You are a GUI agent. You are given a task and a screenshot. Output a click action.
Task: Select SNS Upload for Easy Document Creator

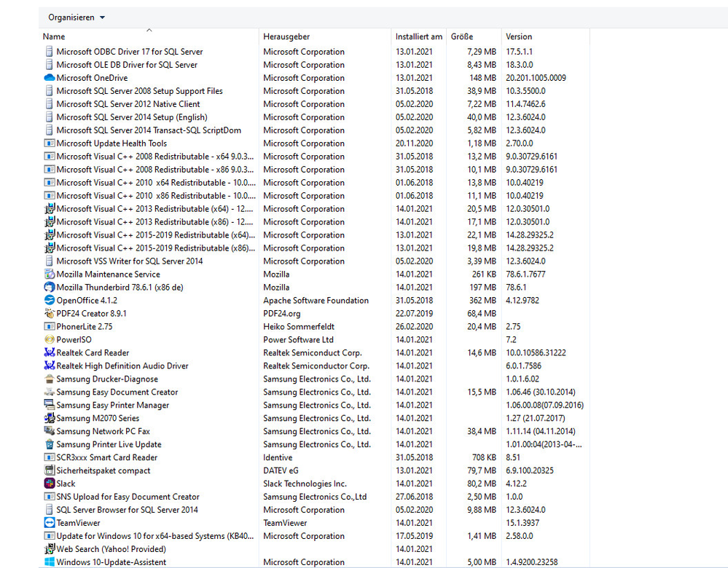[x=128, y=497]
